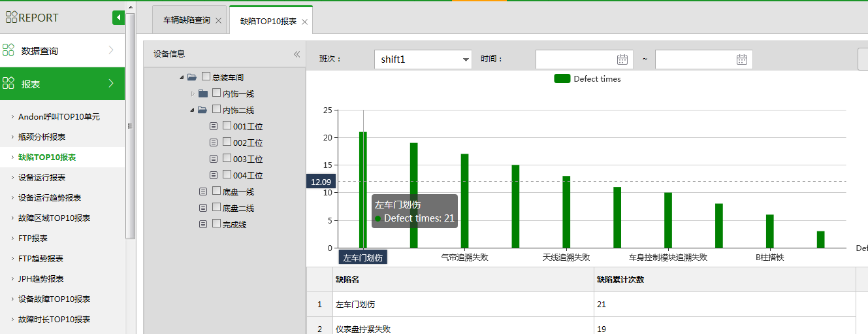Collapse the 设备信息 panel using double-chevron icon
The height and width of the screenshot is (334, 868).
click(297, 54)
